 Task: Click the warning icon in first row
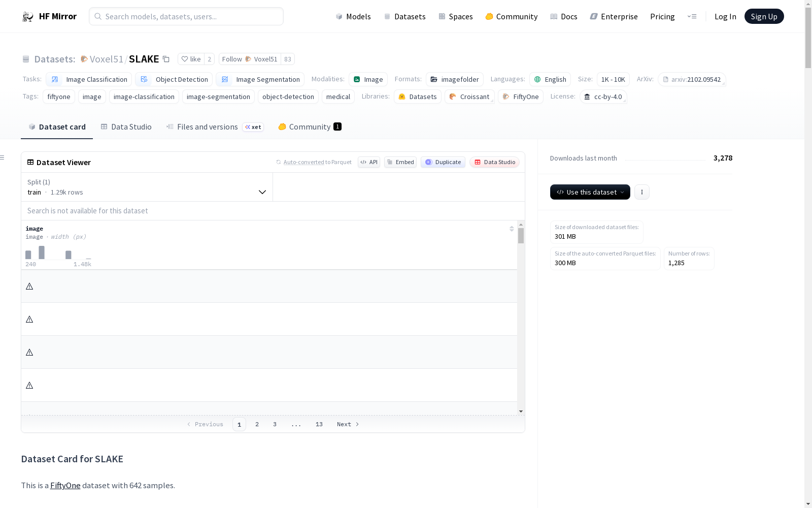tap(29, 287)
